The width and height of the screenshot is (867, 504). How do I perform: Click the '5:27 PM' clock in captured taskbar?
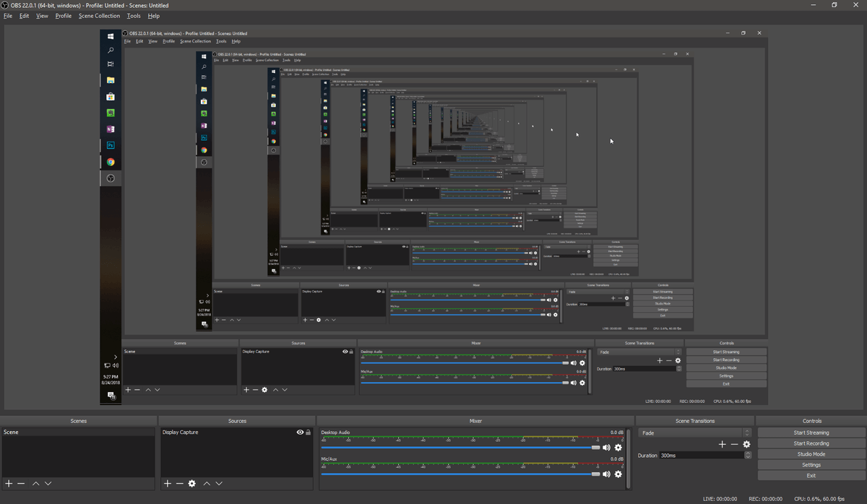tap(111, 377)
